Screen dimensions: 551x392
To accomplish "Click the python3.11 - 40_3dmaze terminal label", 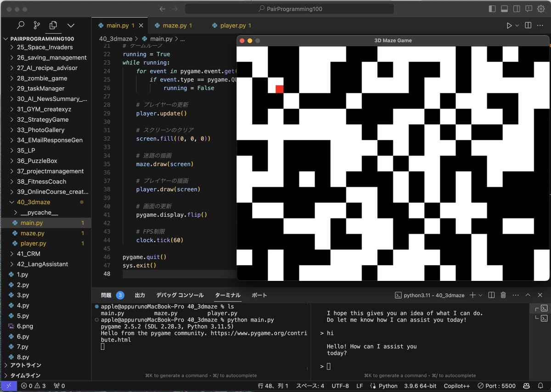I will (x=430, y=295).
